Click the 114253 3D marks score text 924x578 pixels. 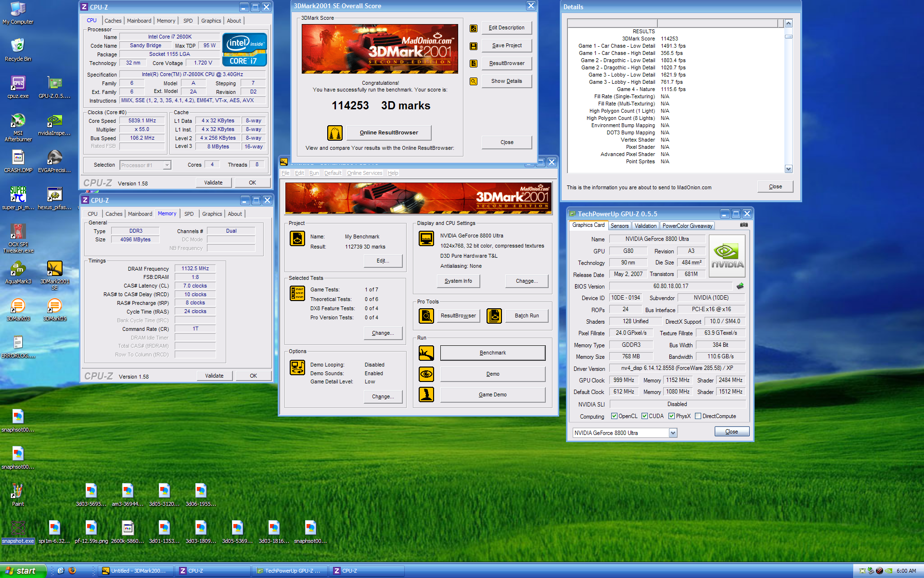coord(381,106)
